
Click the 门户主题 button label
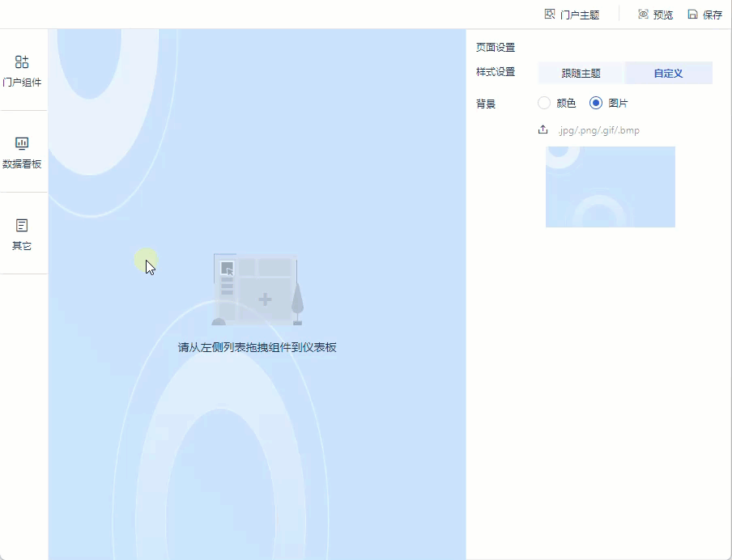click(x=580, y=15)
